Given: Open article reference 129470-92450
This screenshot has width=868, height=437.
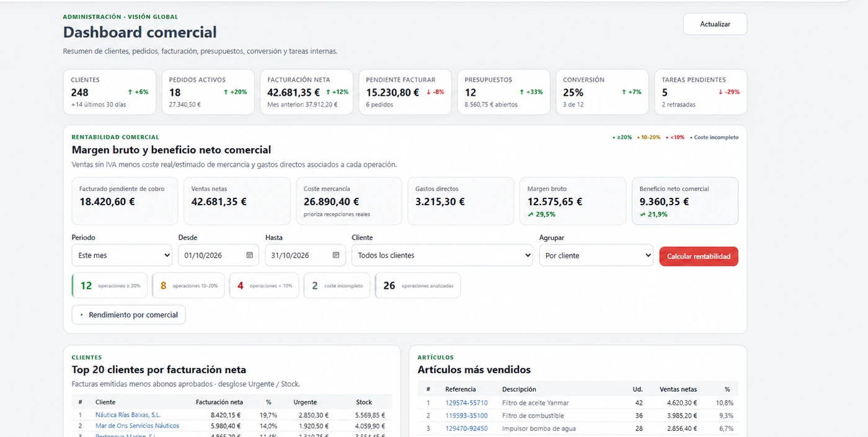Looking at the screenshot, I should click(x=466, y=429).
